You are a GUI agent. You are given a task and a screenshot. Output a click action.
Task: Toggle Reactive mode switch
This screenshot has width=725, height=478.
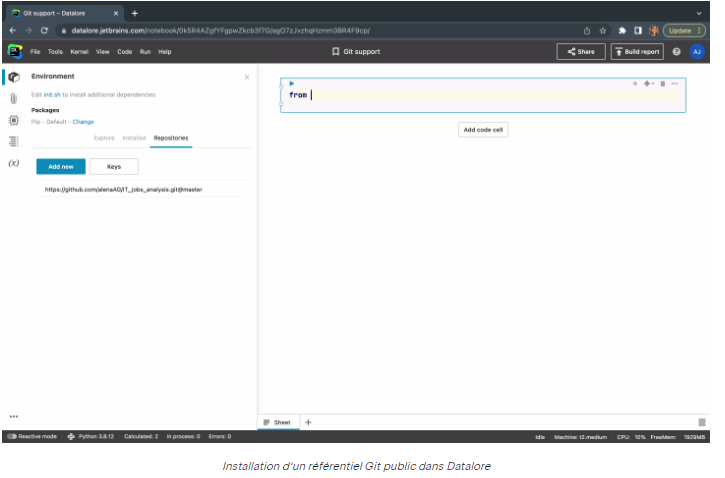coord(12,436)
